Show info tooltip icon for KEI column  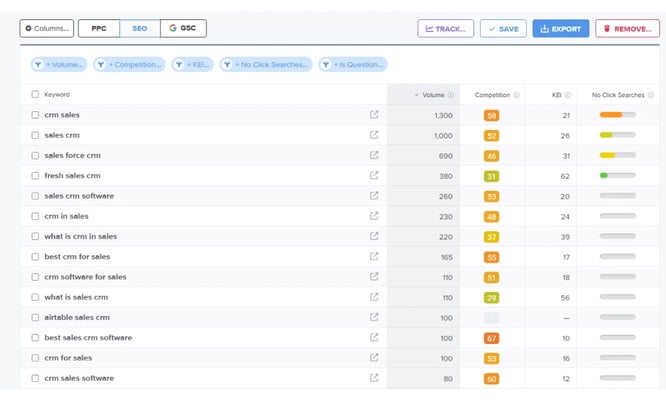pos(568,95)
